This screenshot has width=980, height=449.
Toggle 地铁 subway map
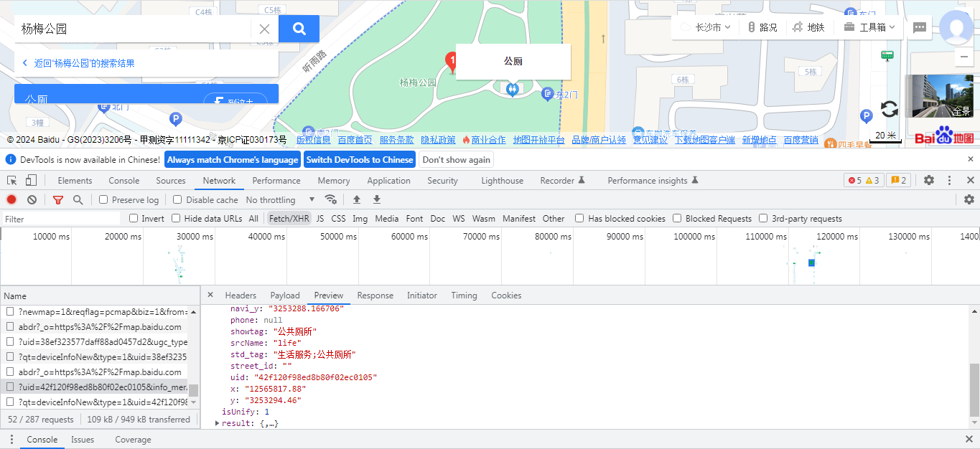(x=808, y=27)
